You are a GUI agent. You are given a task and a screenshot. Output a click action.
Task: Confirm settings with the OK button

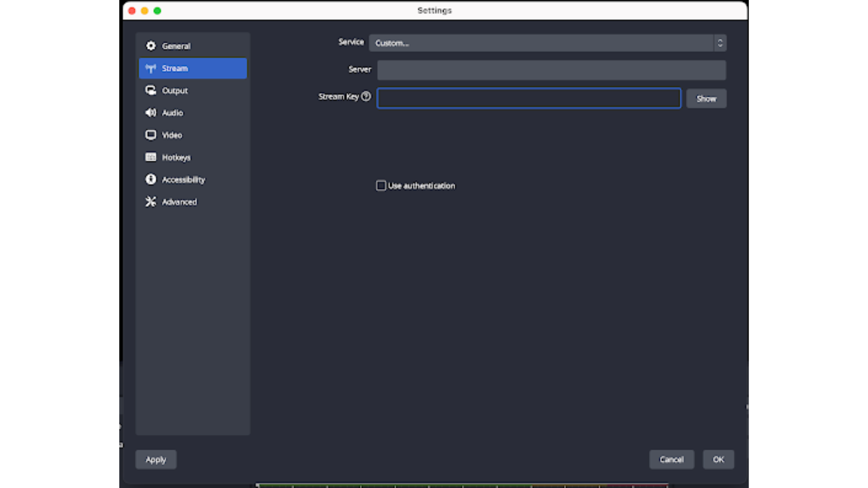click(718, 460)
